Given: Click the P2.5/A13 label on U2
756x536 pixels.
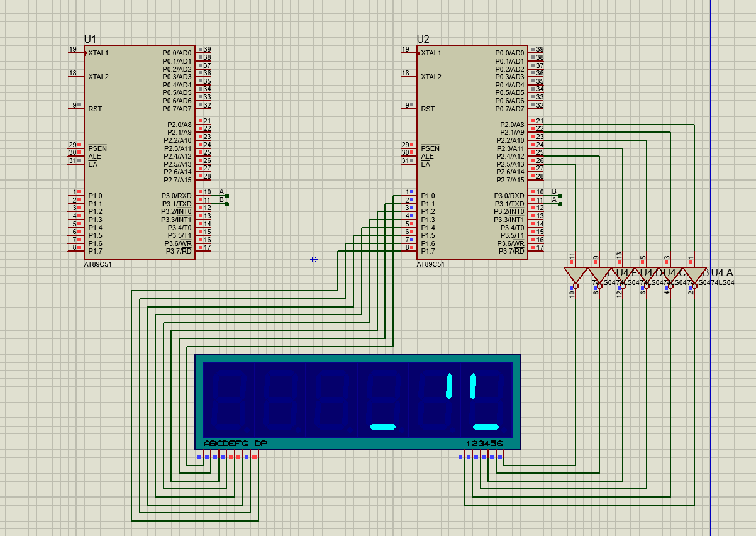Looking at the screenshot, I should point(510,164).
